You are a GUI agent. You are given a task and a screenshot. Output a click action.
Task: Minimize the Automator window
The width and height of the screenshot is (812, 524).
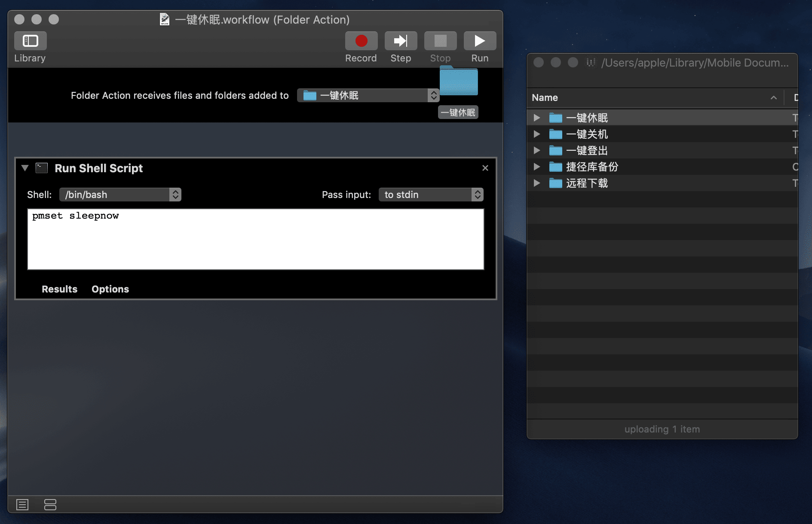37,19
